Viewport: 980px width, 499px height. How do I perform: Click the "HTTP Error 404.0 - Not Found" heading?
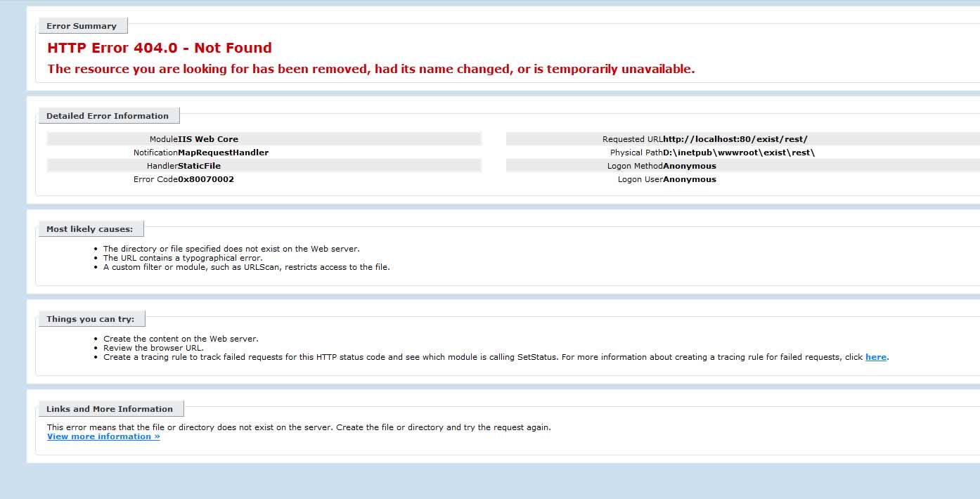point(160,48)
